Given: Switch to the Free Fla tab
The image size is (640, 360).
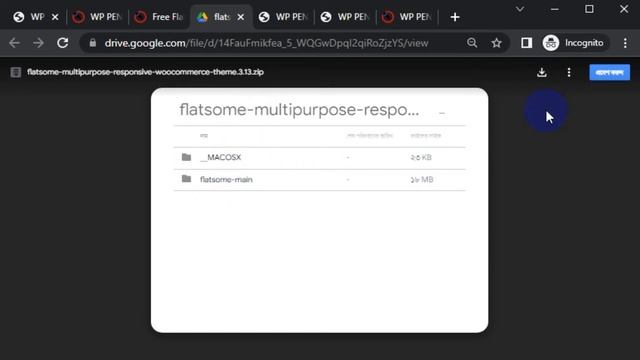Looking at the screenshot, I should 159,17.
